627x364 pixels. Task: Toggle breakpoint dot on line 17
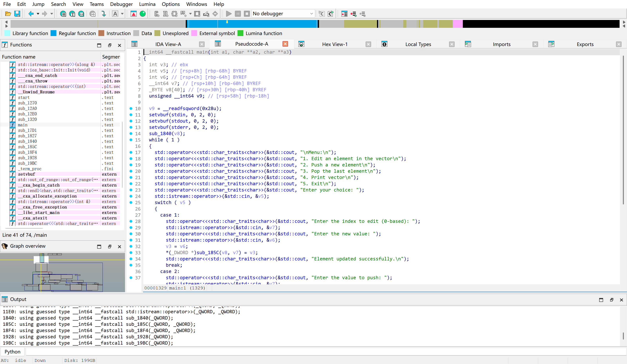131,152
